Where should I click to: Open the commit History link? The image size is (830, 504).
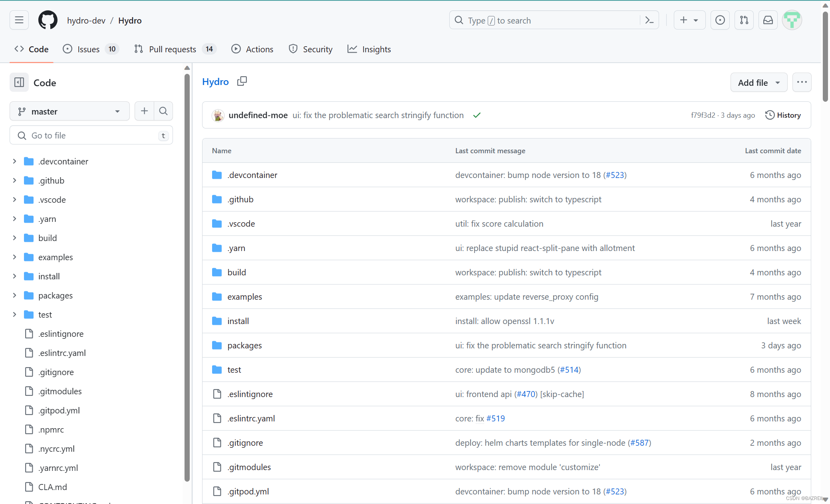point(783,115)
